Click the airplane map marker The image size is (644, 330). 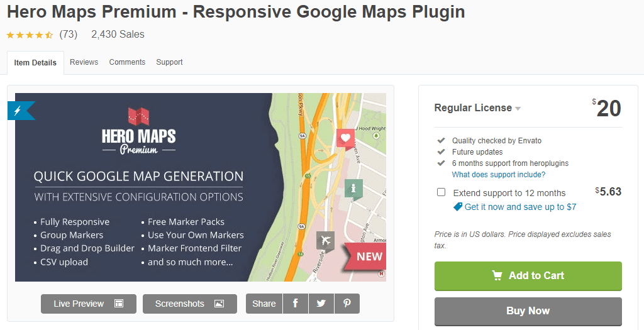pos(325,241)
